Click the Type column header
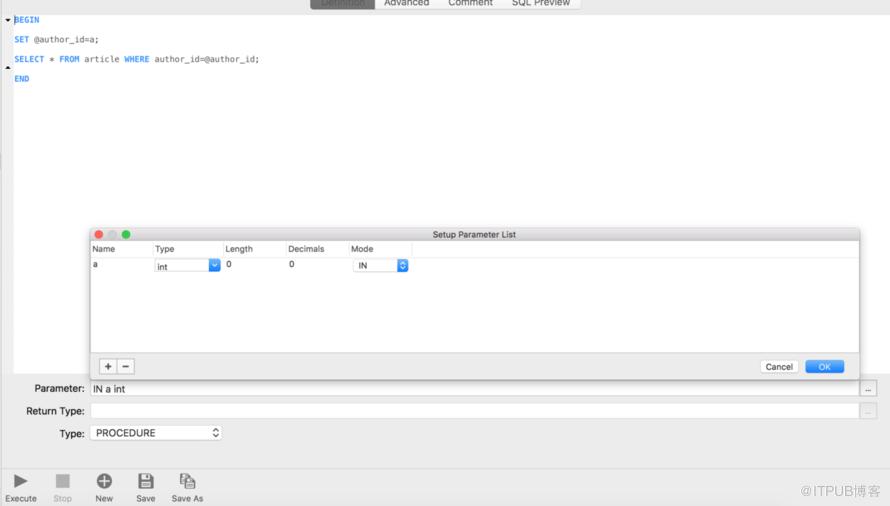This screenshot has width=890, height=506. (165, 249)
